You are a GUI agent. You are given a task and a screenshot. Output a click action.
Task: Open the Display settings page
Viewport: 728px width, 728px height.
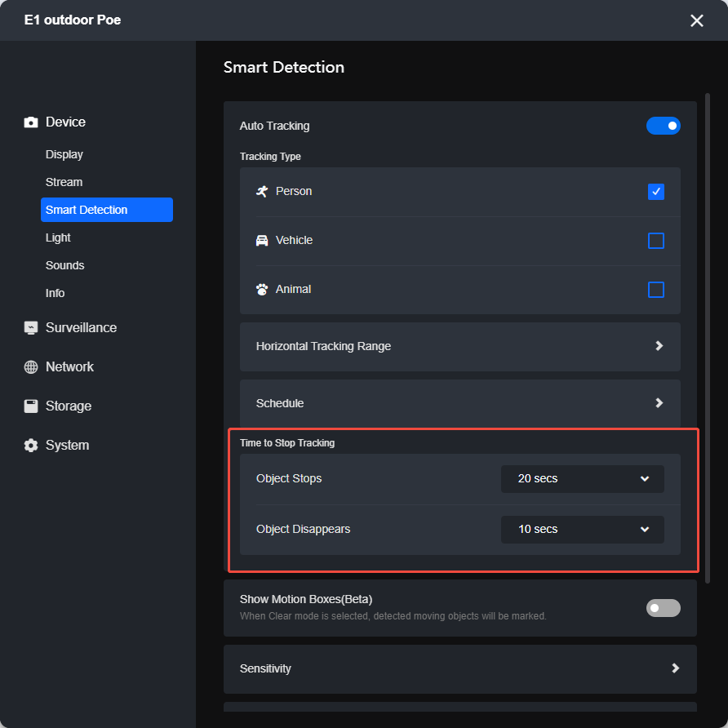pyautogui.click(x=64, y=154)
